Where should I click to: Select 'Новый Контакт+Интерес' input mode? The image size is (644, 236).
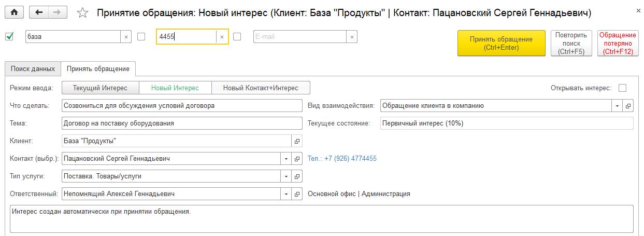(261, 88)
